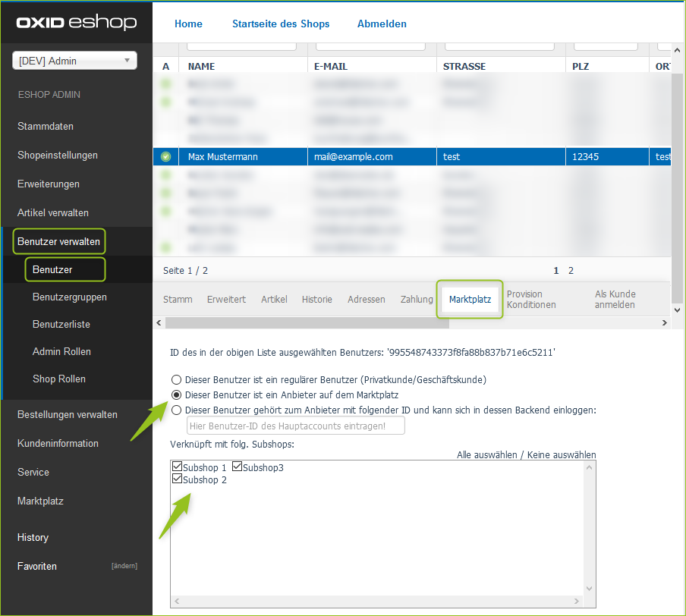686x616 pixels.
Task: Expand the Kundeninformation menu section
Action: (x=58, y=444)
